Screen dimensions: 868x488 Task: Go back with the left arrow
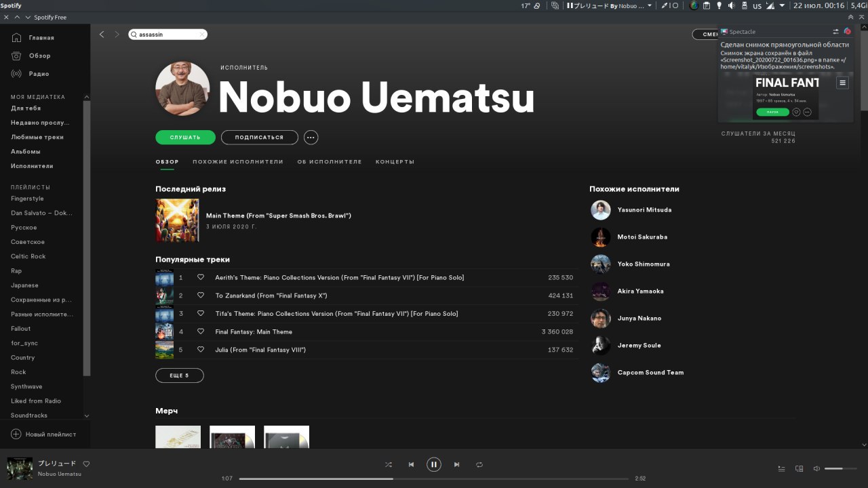coord(102,35)
